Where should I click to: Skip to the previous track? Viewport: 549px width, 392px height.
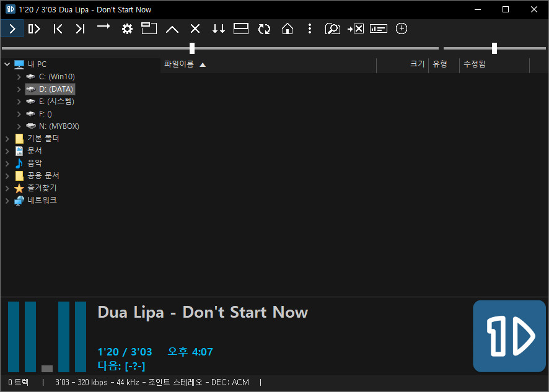pos(58,28)
